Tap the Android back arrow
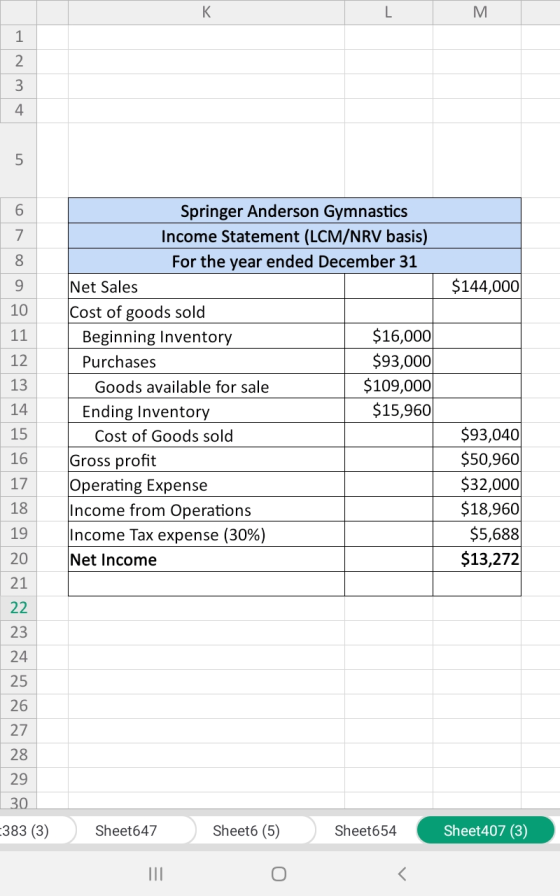The image size is (560, 896). (x=402, y=874)
